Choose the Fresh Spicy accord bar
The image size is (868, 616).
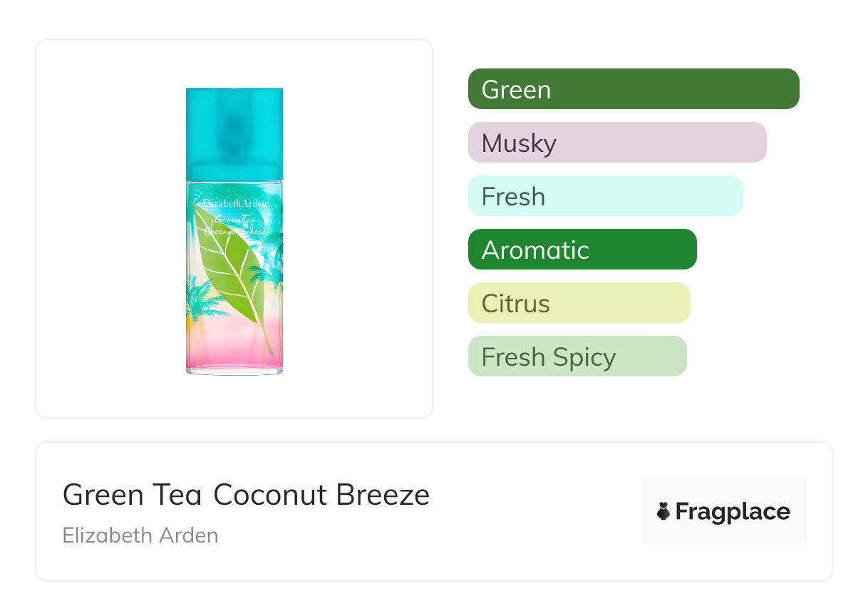(x=577, y=356)
